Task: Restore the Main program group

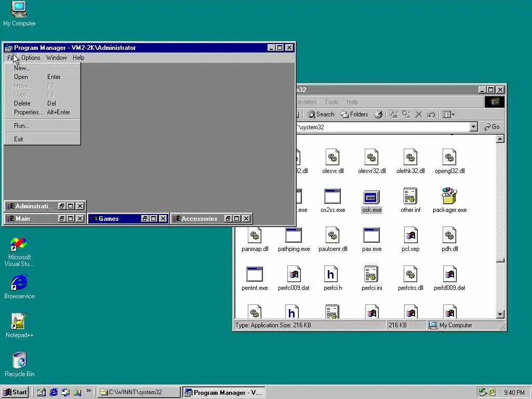Action: pyautogui.click(x=61, y=219)
